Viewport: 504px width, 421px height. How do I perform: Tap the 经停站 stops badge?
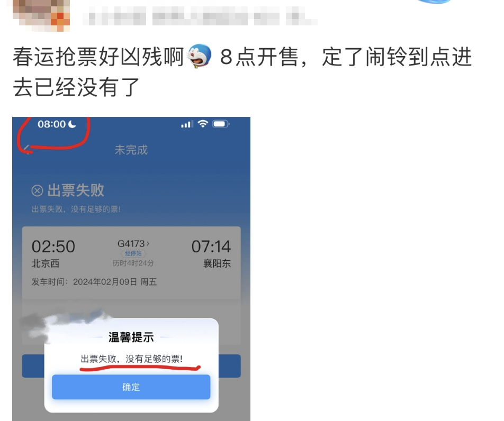click(133, 253)
